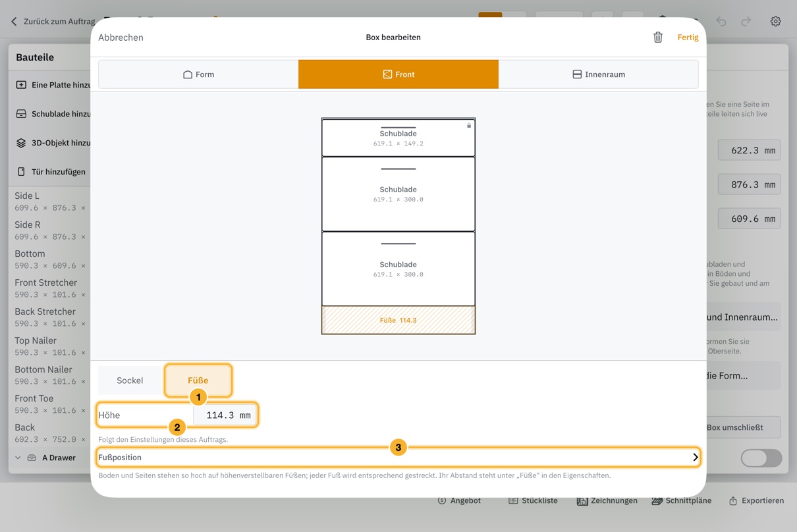Click the Angebot icon in the bottom bar
The image size is (797, 532).
point(442,500)
